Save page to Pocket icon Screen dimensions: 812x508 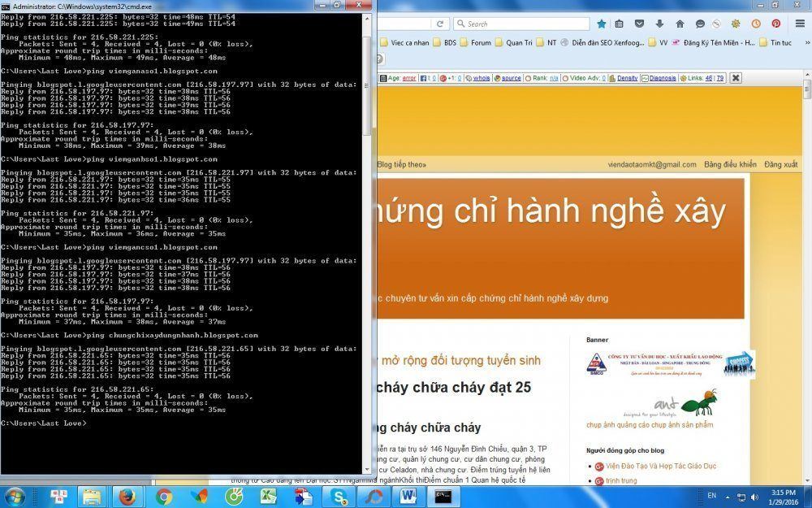coord(639,24)
